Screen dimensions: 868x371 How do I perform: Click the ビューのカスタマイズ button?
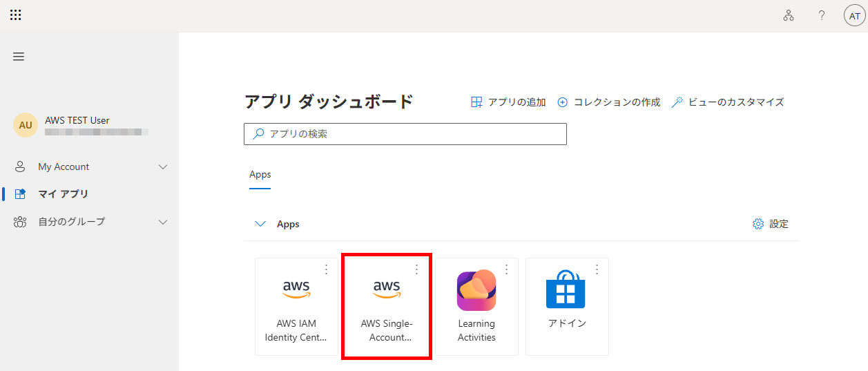pyautogui.click(x=728, y=102)
